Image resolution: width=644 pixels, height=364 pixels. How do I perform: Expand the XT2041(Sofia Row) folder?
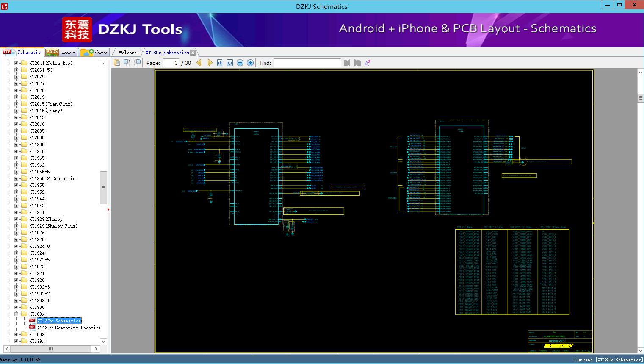pos(16,63)
